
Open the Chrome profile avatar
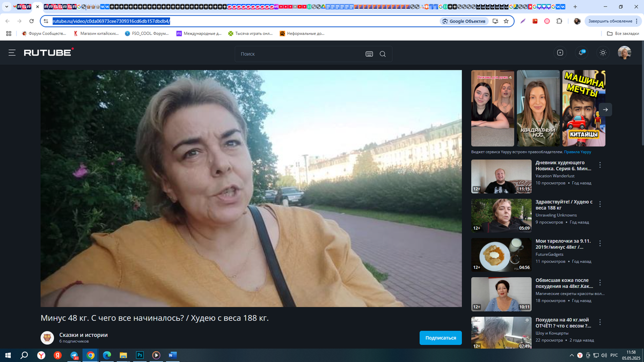[x=577, y=21]
